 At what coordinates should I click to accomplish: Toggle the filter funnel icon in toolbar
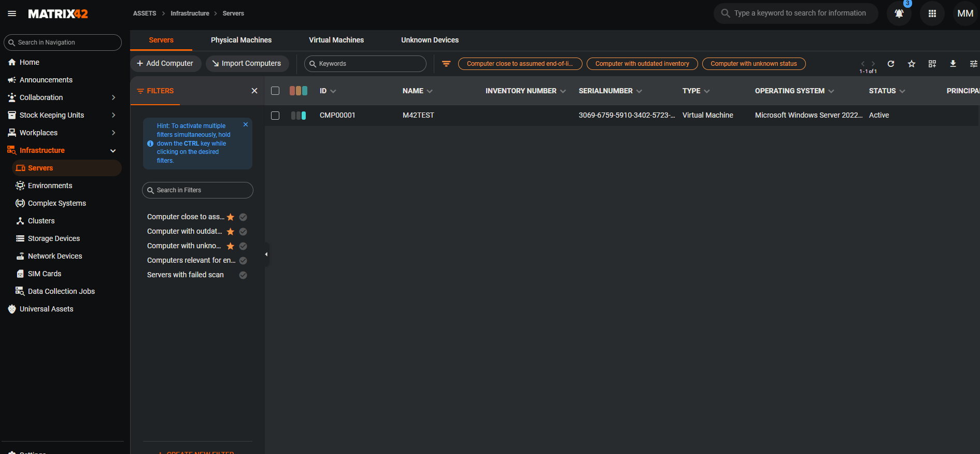pos(446,64)
